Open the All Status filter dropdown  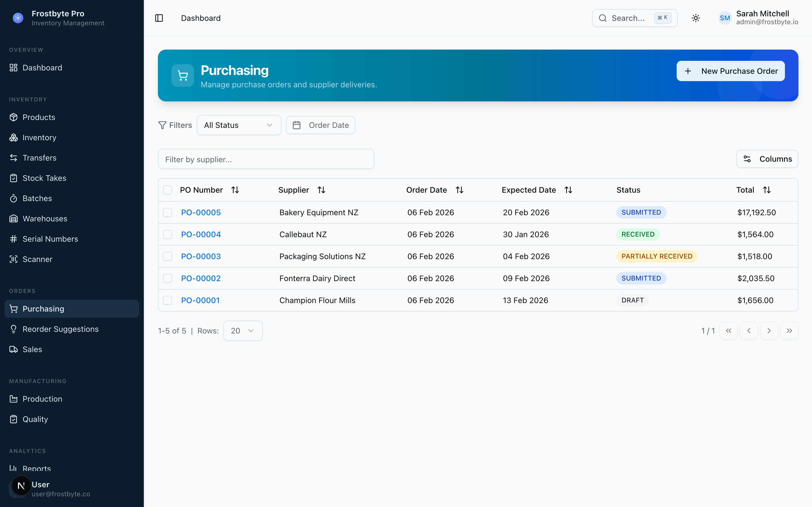tap(239, 125)
